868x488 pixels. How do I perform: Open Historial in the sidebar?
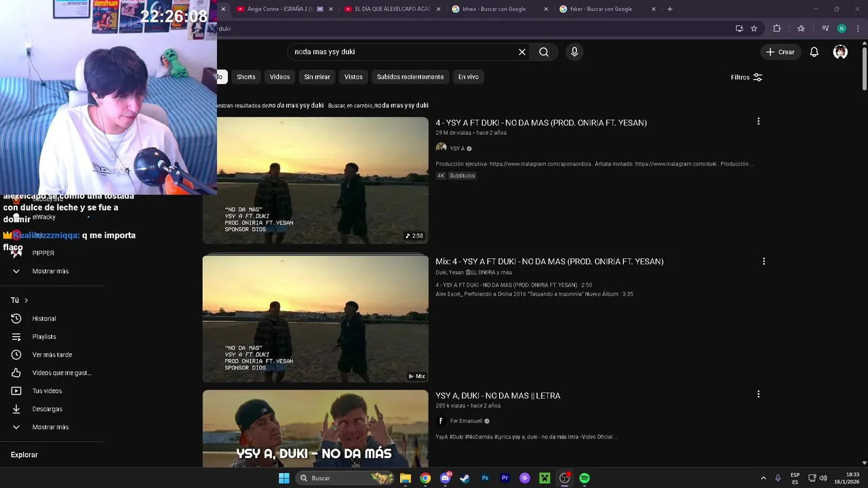click(44, 319)
